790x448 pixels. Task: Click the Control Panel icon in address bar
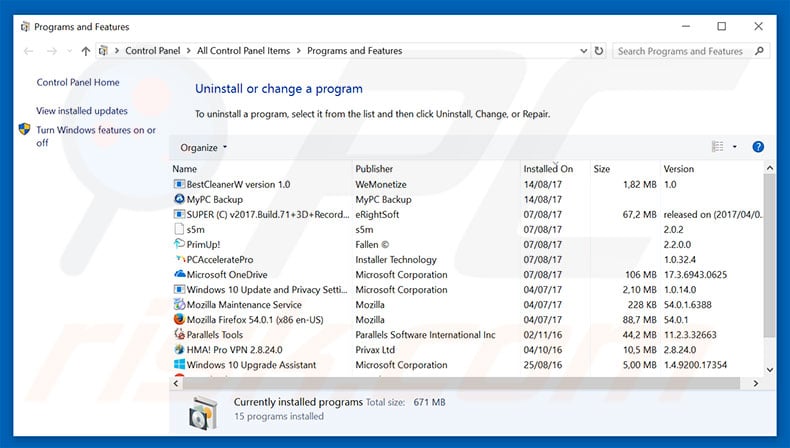(x=103, y=51)
